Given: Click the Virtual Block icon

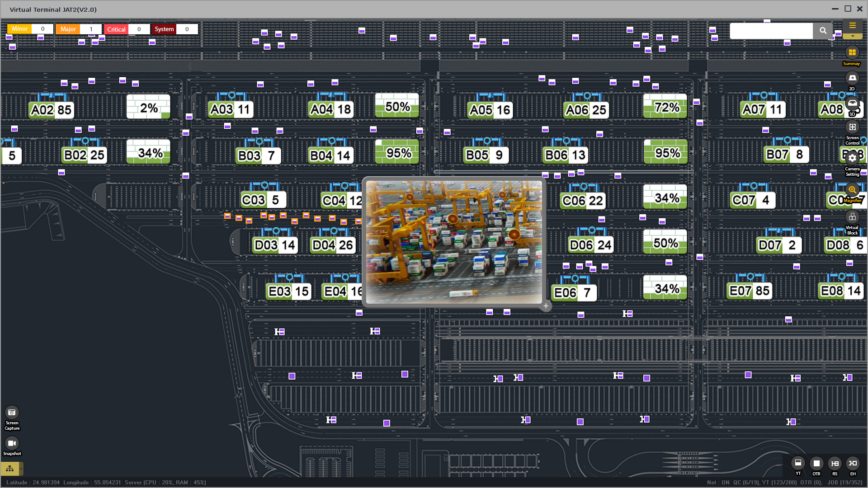Looking at the screenshot, I should pyautogui.click(x=852, y=217).
